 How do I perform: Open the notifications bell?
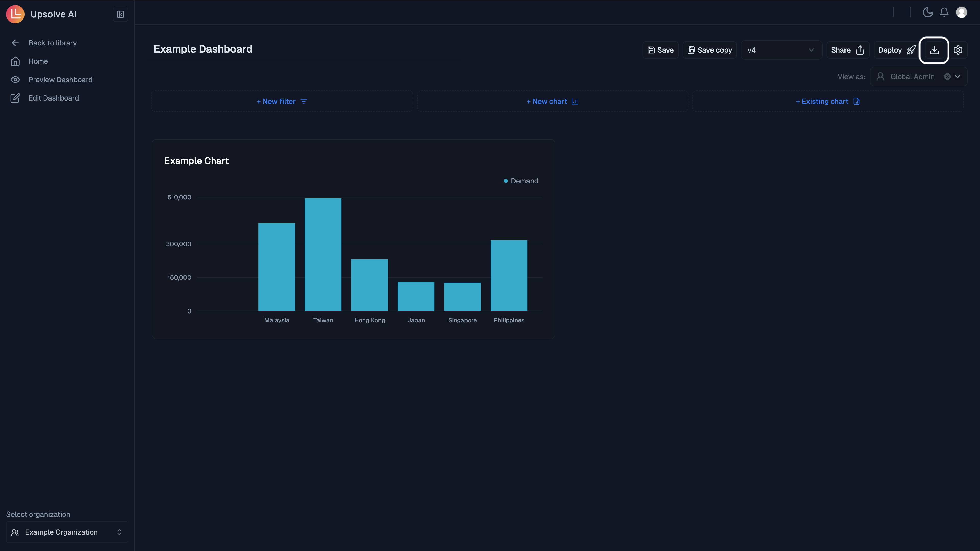point(944,12)
